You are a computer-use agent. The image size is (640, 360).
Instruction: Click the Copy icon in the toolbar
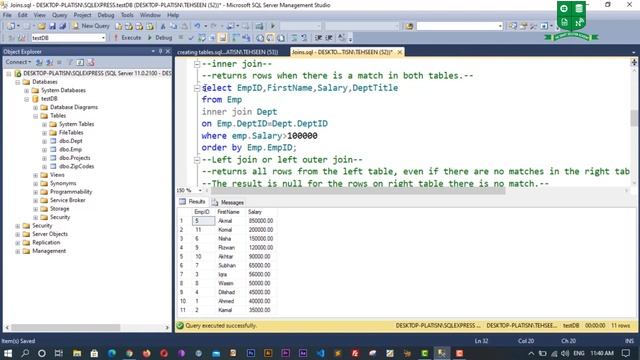pyautogui.click(x=173, y=26)
